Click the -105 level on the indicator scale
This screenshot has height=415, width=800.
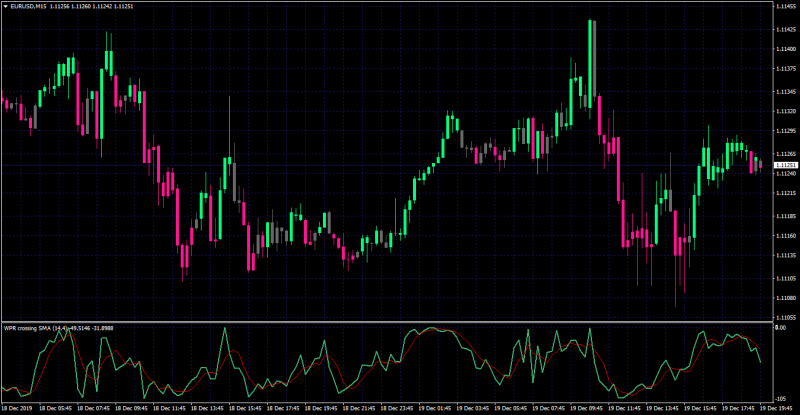781,399
